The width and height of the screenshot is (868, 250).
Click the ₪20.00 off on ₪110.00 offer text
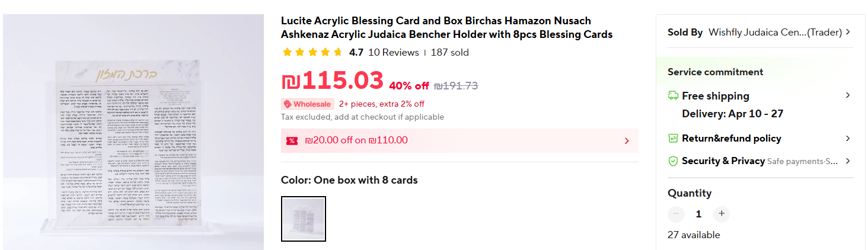tap(356, 140)
